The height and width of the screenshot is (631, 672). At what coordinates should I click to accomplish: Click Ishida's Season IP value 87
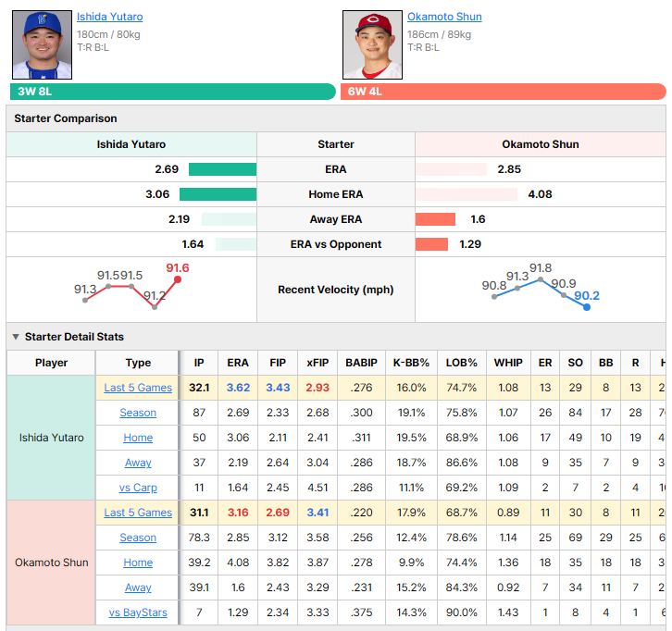[x=199, y=413]
